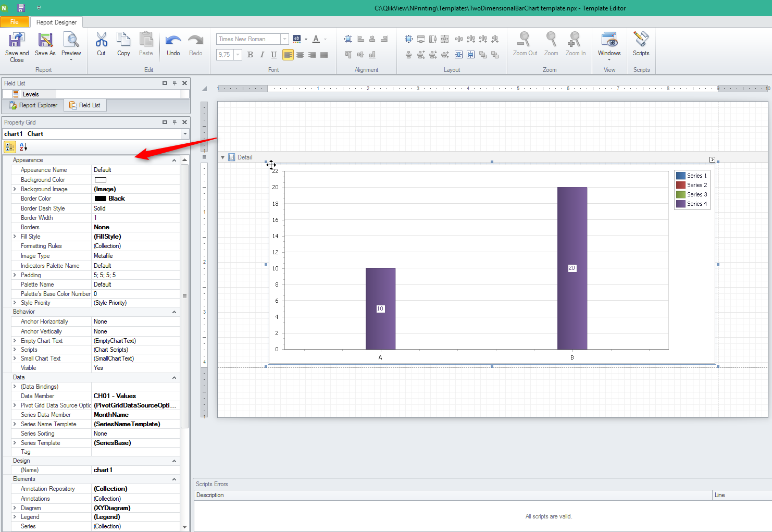Collapse the Detail band triangle
This screenshot has width=772, height=532.
222,157
